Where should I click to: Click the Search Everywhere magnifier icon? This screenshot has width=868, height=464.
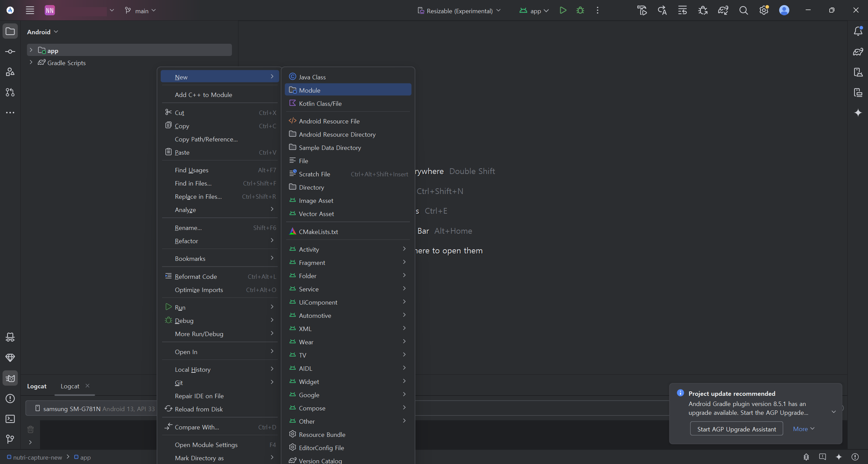pyautogui.click(x=743, y=11)
